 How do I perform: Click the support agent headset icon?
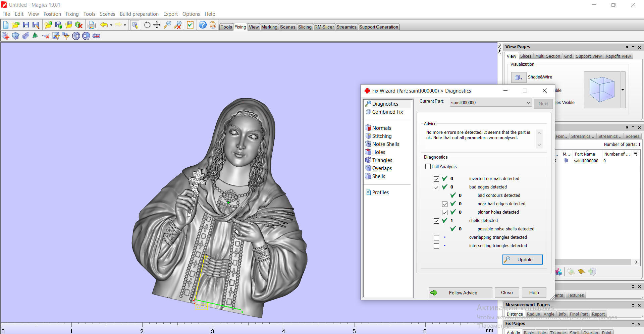click(213, 25)
